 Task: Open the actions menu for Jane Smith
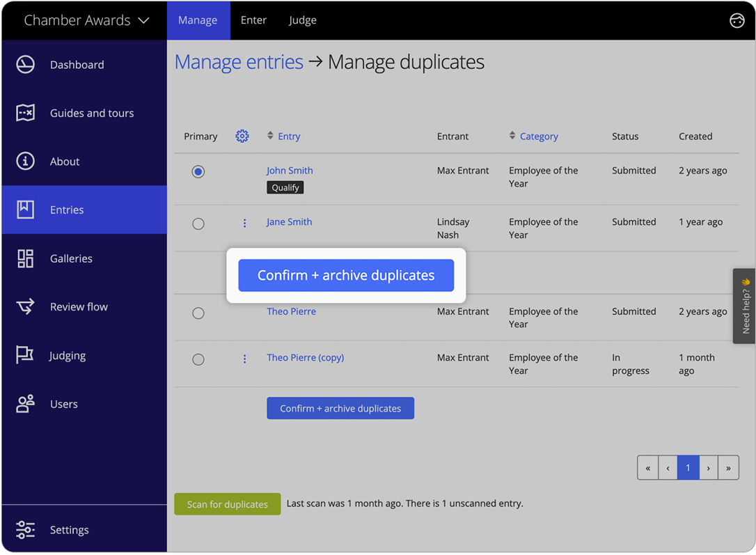pos(244,223)
